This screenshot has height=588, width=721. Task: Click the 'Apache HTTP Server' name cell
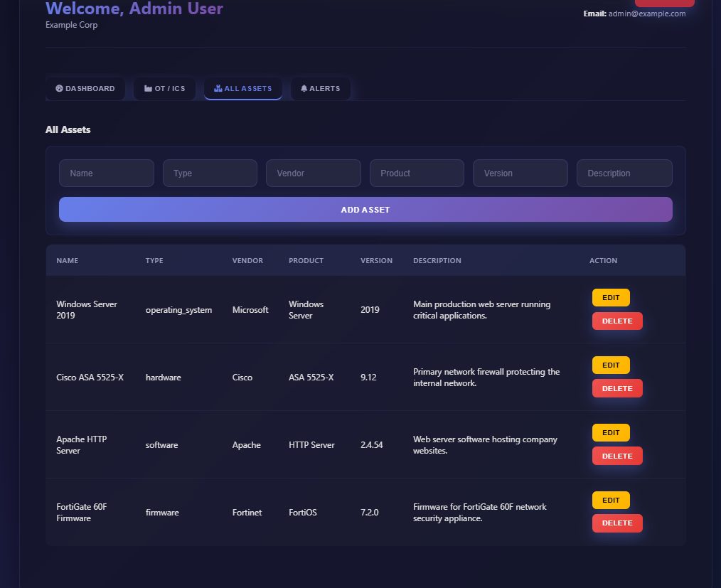pos(81,445)
